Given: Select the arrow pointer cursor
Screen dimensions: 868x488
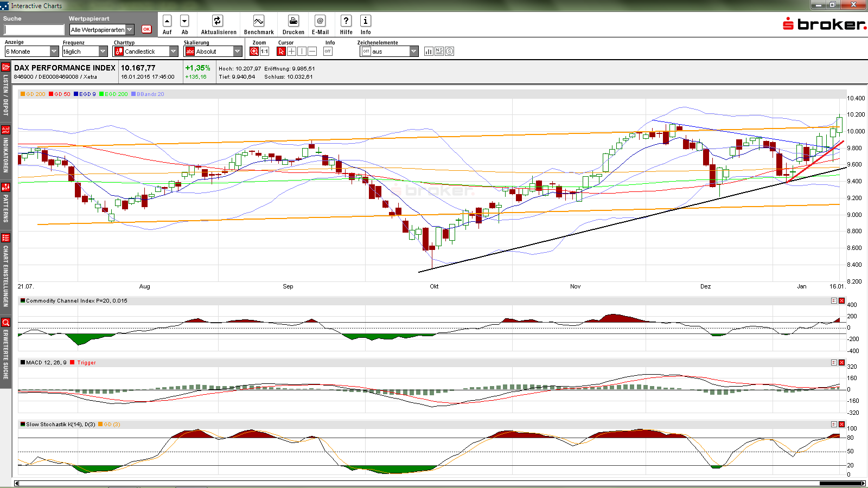Looking at the screenshot, I should point(281,52).
